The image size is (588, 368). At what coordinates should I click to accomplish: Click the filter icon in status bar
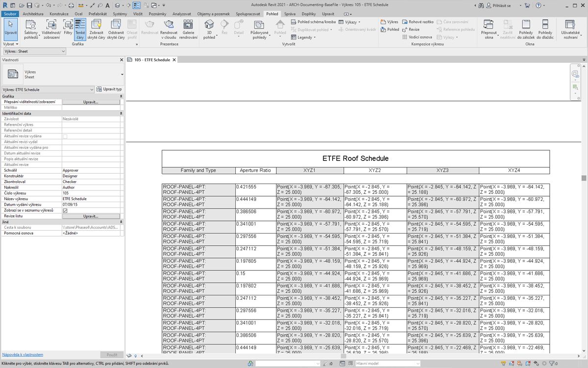pos(551,364)
